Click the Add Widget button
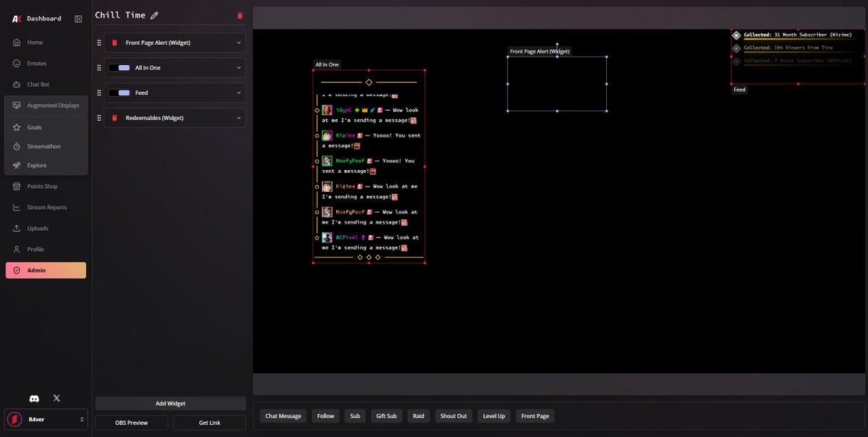This screenshot has width=868, height=437. [171, 404]
